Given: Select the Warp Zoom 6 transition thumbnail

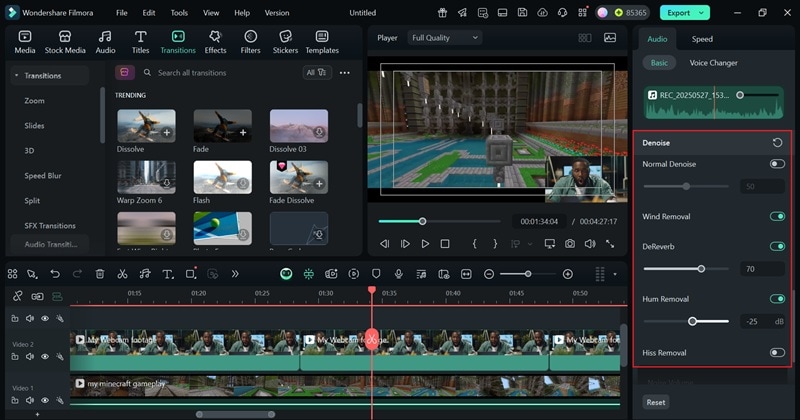Looking at the screenshot, I should coord(146,177).
